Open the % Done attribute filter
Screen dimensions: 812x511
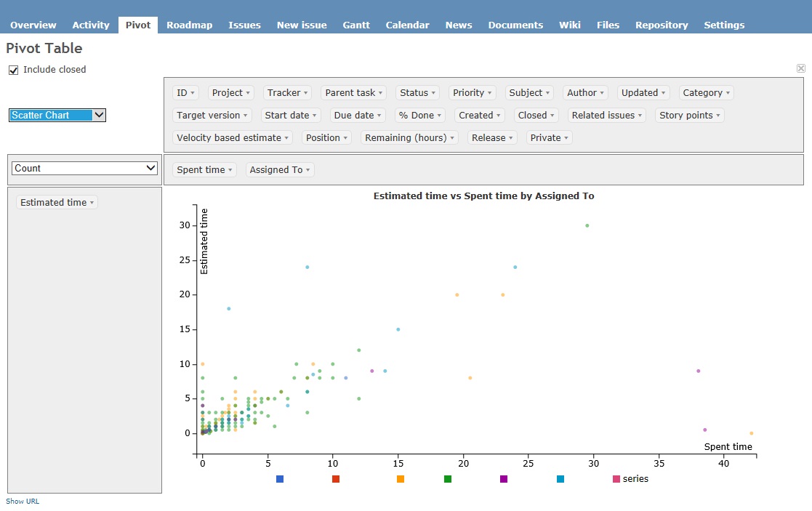click(x=419, y=116)
